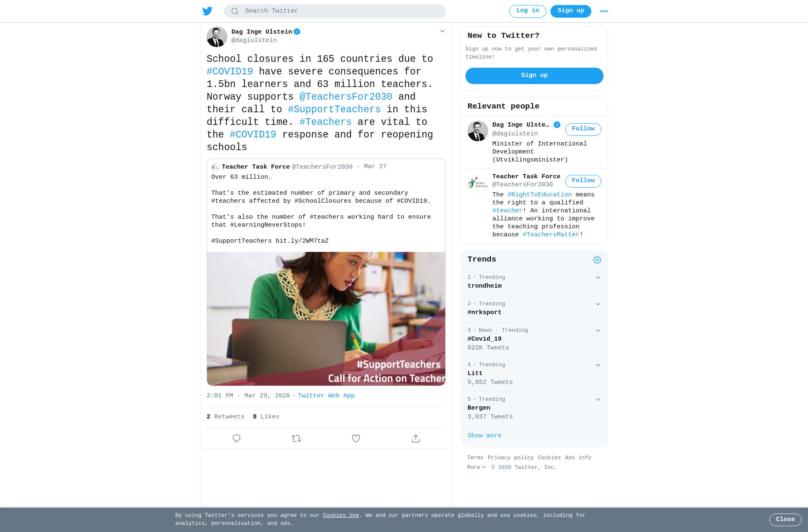Click Dag Inge Ulstein's profile avatar on tweet

(x=217, y=37)
